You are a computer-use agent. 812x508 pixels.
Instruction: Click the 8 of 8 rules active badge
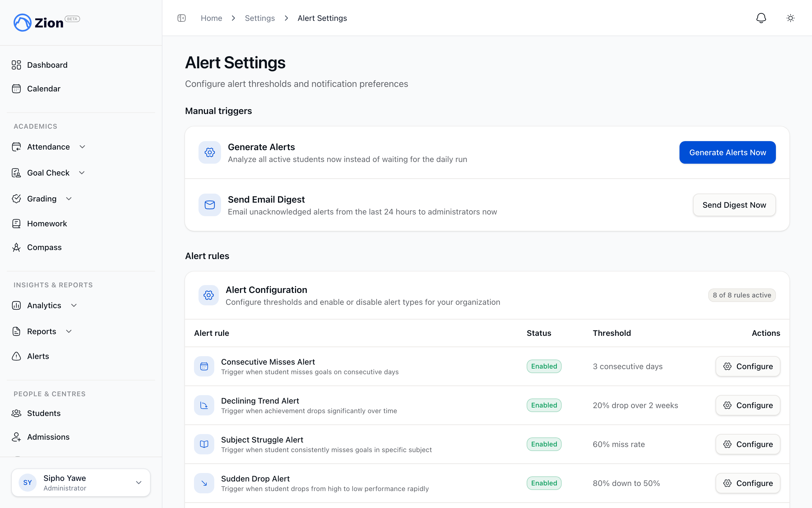[x=742, y=295]
